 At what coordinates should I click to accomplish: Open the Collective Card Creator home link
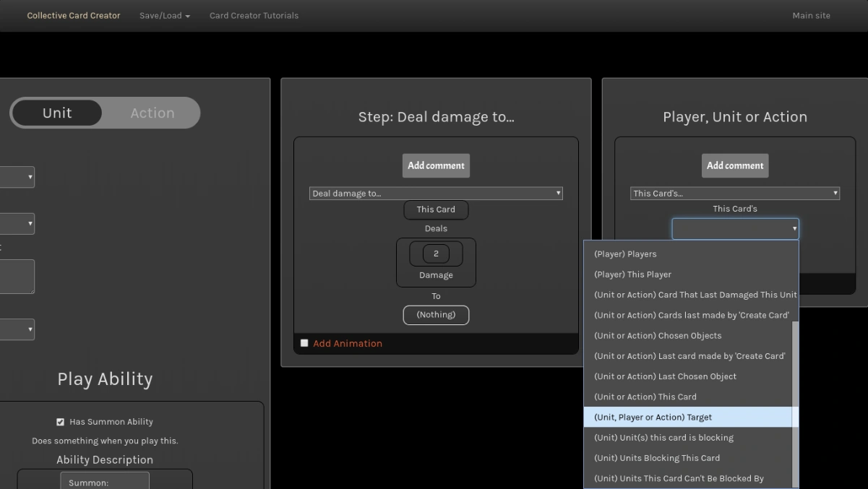click(x=74, y=15)
